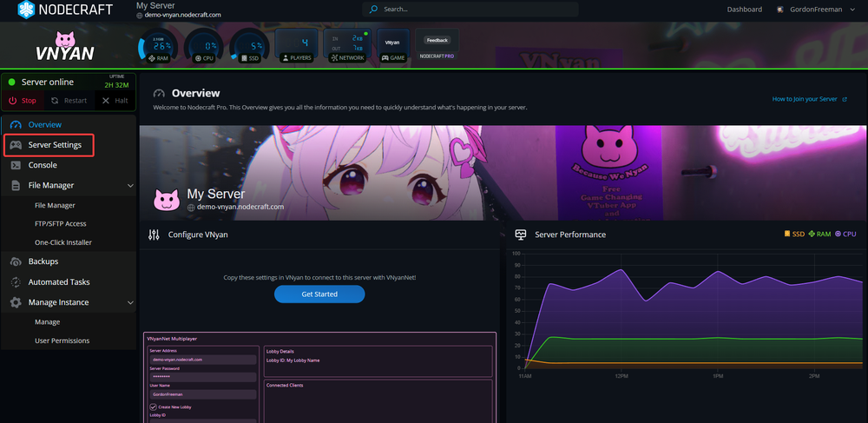Click the Server Address field in VNyanNet

(x=203, y=360)
